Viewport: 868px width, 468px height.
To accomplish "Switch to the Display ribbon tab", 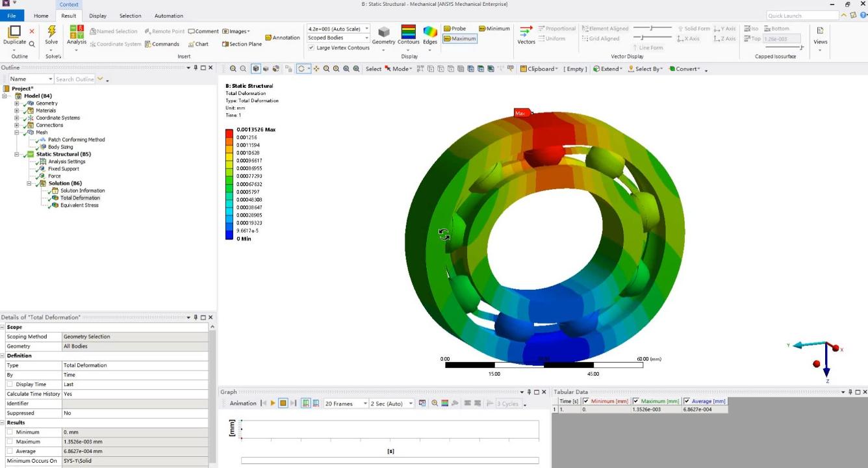I will (97, 16).
